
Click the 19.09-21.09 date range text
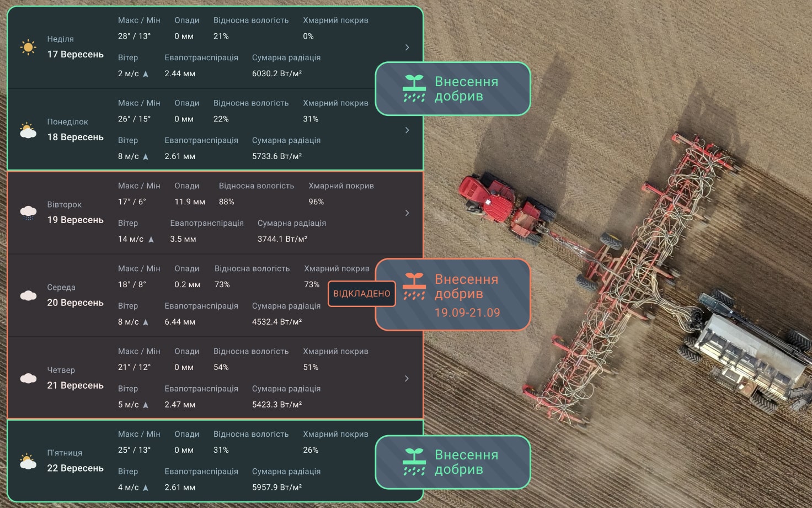pyautogui.click(x=467, y=313)
